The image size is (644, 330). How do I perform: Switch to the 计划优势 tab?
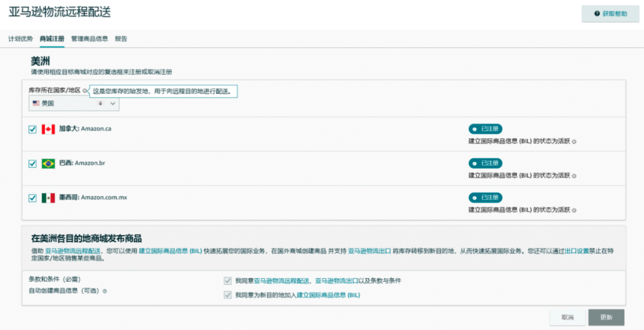(x=20, y=39)
